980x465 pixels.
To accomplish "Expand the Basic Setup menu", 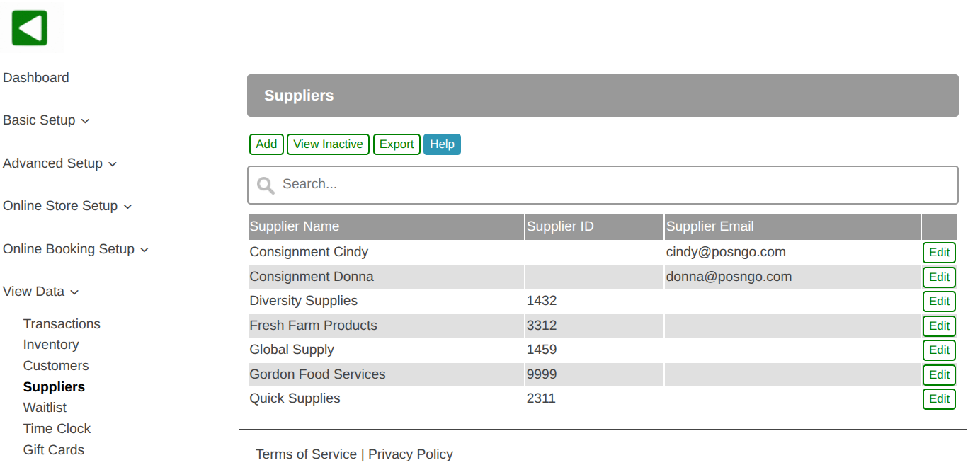I will (46, 120).
